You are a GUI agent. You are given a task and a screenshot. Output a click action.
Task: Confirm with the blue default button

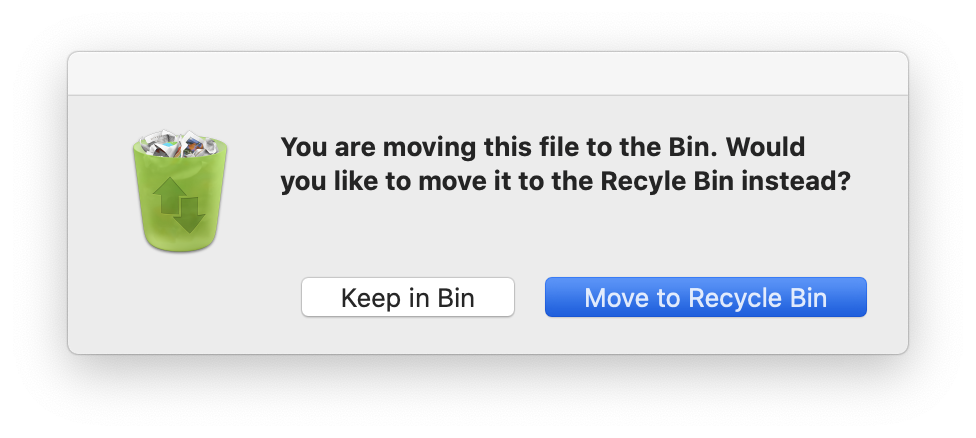coord(706,297)
